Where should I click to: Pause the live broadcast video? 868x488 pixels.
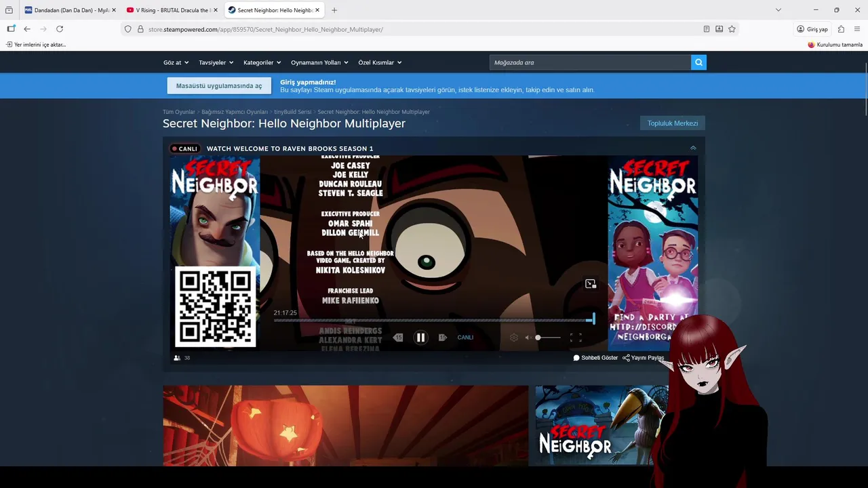(x=420, y=338)
